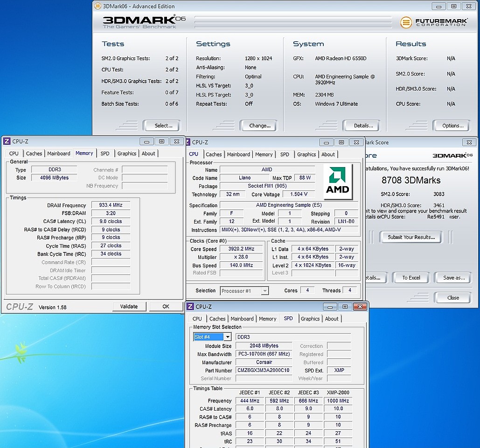Open Caches tab in the CPU-Z SPD window
This screenshot has height=448, width=480.
[217, 319]
